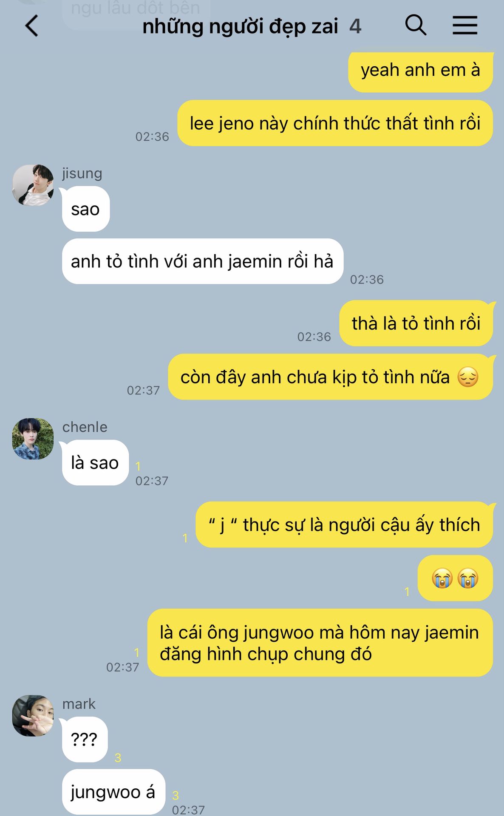Image resolution: width=504 pixels, height=816 pixels.
Task: Tap 'anh tỏ tình với anh jaemin rồi hả' bubble
Action: pos(203,261)
